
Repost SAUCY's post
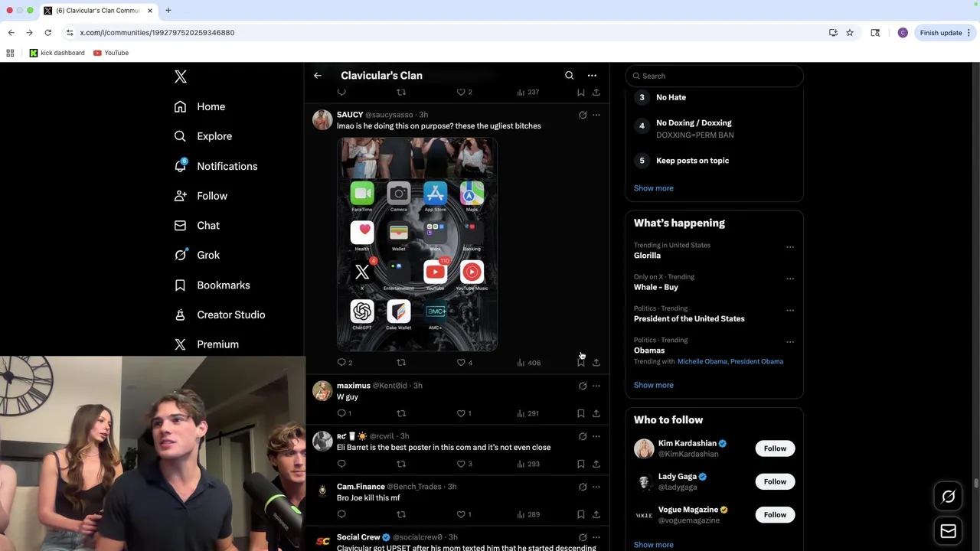tap(401, 363)
